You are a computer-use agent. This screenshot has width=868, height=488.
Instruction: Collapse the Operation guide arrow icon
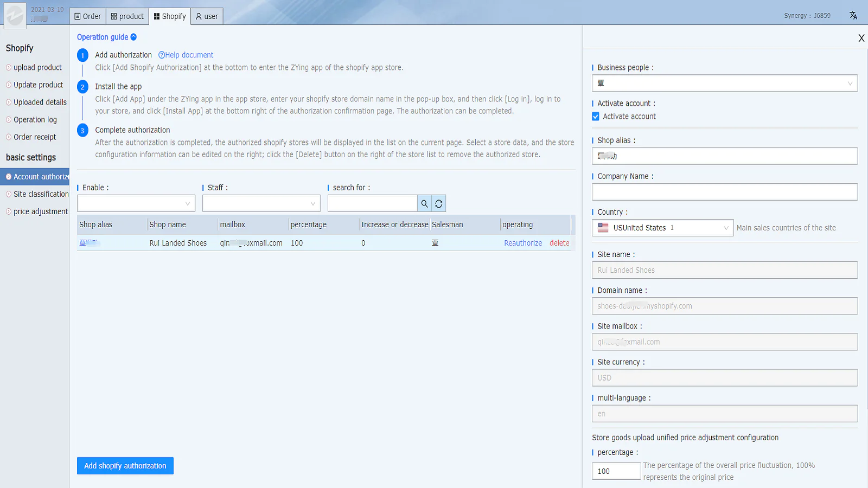[133, 37]
